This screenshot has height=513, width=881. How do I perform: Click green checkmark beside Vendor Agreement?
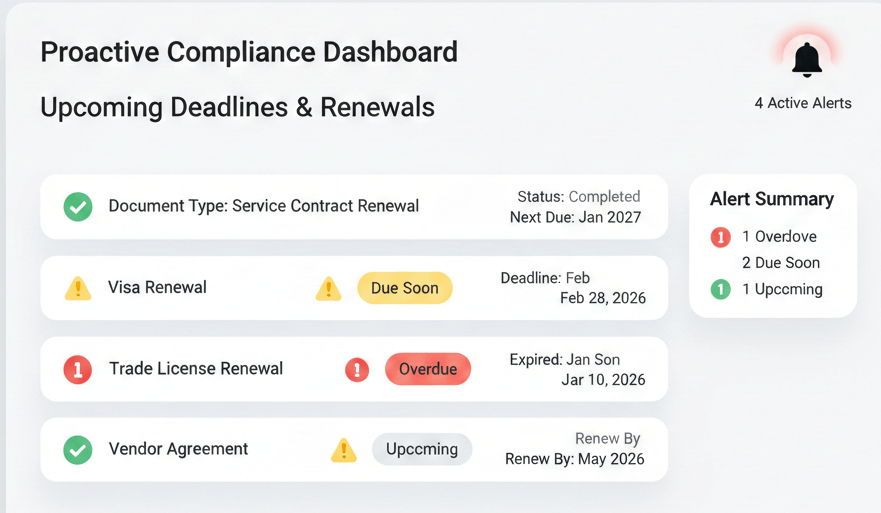78,450
